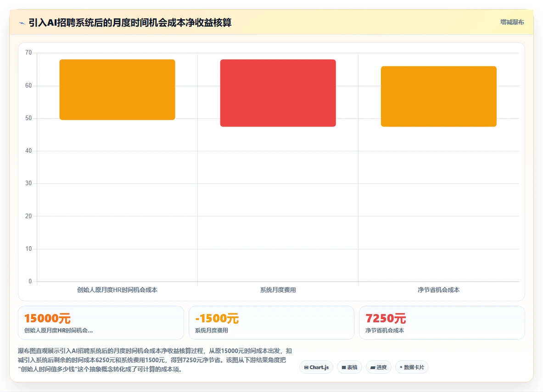Image resolution: width=543 pixels, height=392 pixels.
Task: Click the 表格 tag pill
Action: tap(349, 367)
